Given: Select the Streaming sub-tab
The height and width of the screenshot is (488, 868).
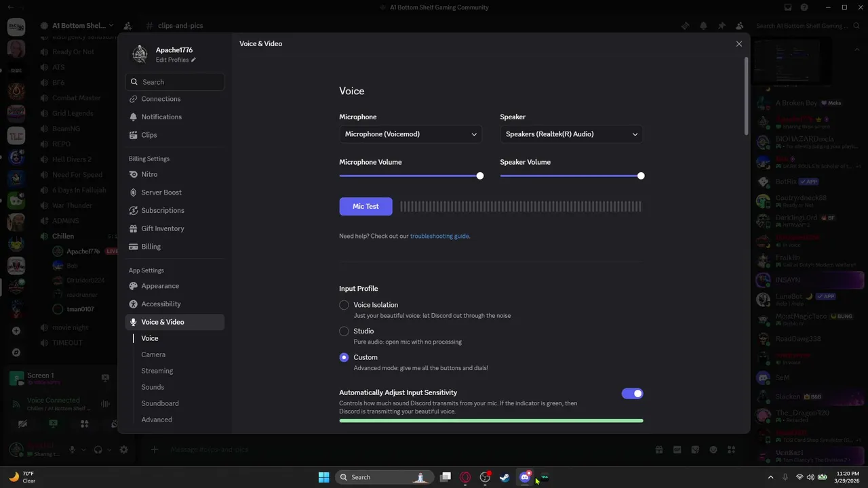Looking at the screenshot, I should (x=157, y=371).
